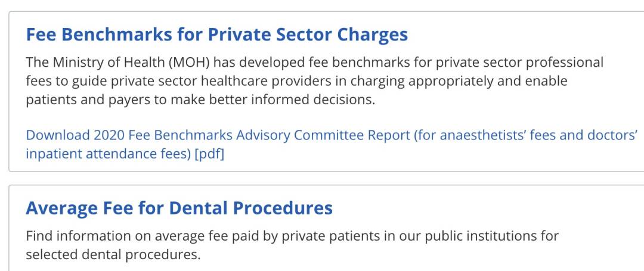Click the "Find information on average fee" description line
This screenshot has width=644, height=271.
tap(292, 236)
